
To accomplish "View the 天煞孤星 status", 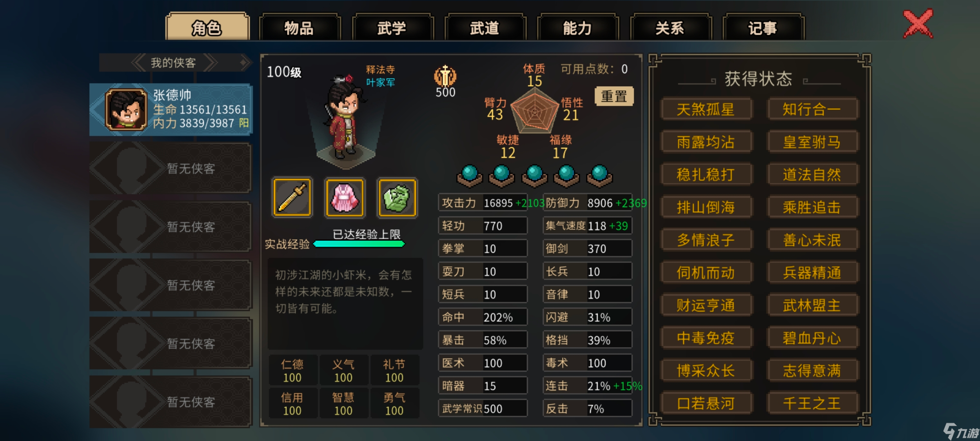I will coord(706,109).
